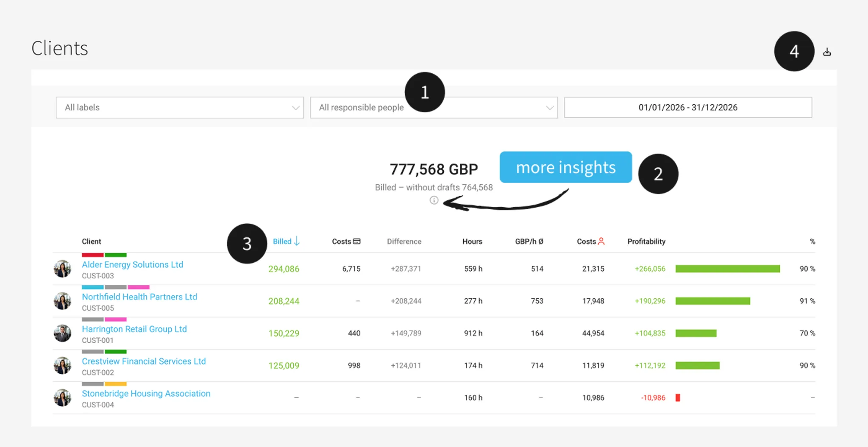Click the pink label on Northfield Health
Screen dimensions: 868x447
point(139,287)
